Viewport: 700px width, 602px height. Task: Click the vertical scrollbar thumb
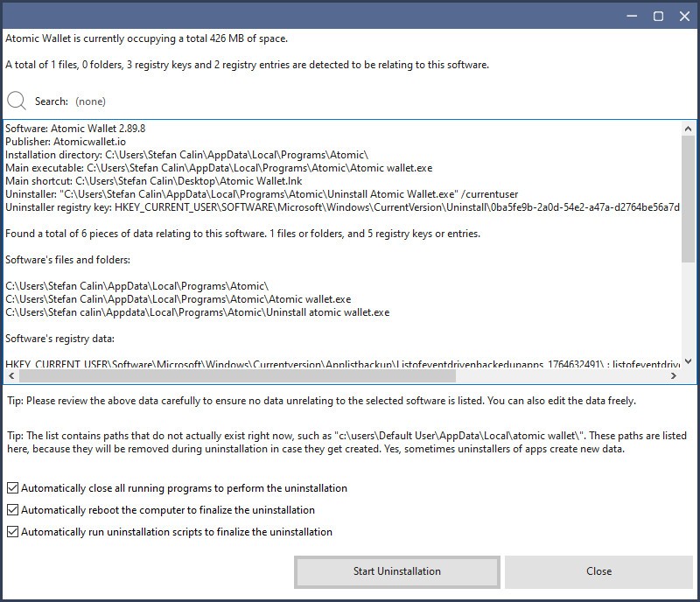[688, 199]
